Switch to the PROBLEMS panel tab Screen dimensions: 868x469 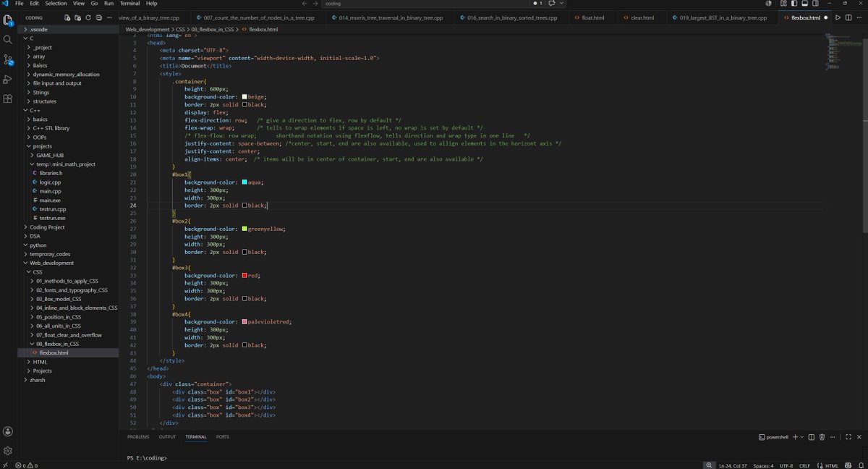coord(138,437)
